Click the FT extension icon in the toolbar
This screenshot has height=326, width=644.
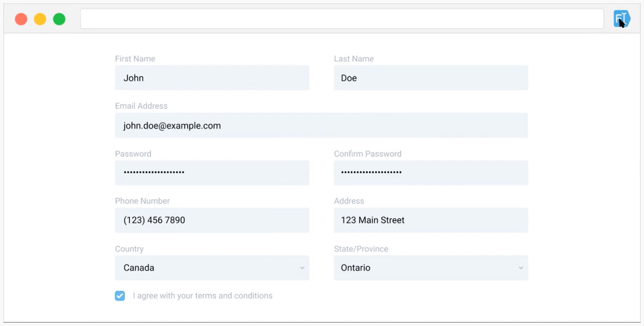point(621,19)
